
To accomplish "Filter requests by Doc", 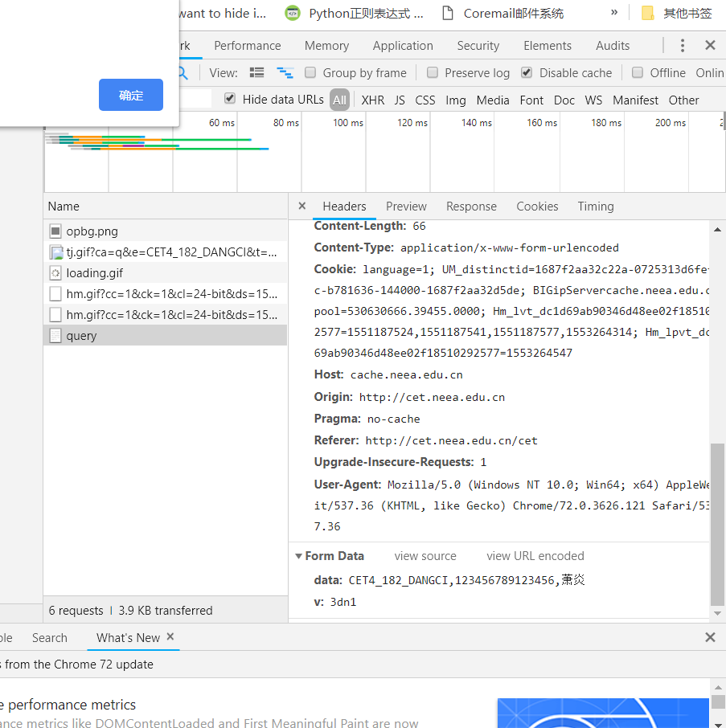I will 564,100.
